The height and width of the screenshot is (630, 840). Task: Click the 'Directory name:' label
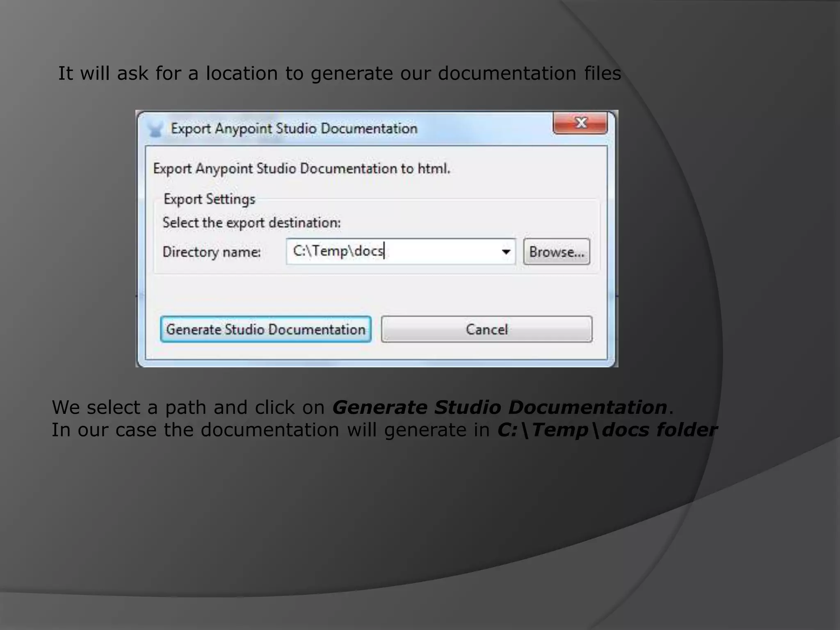point(212,252)
